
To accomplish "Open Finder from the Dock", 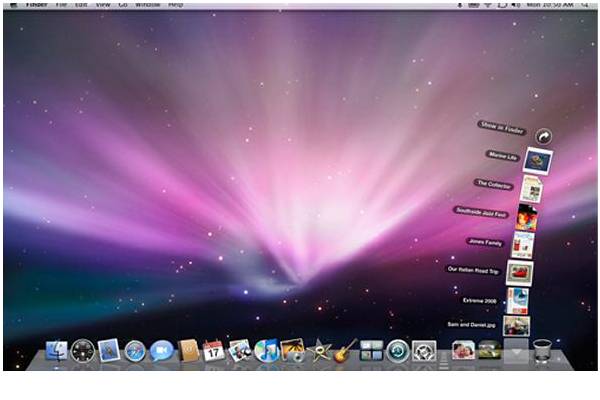I will coord(56,351).
